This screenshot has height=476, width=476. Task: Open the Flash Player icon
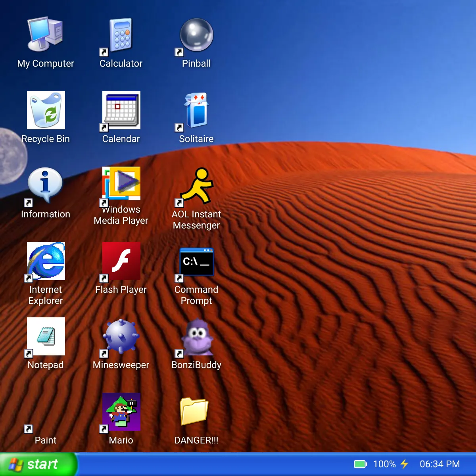(121, 261)
